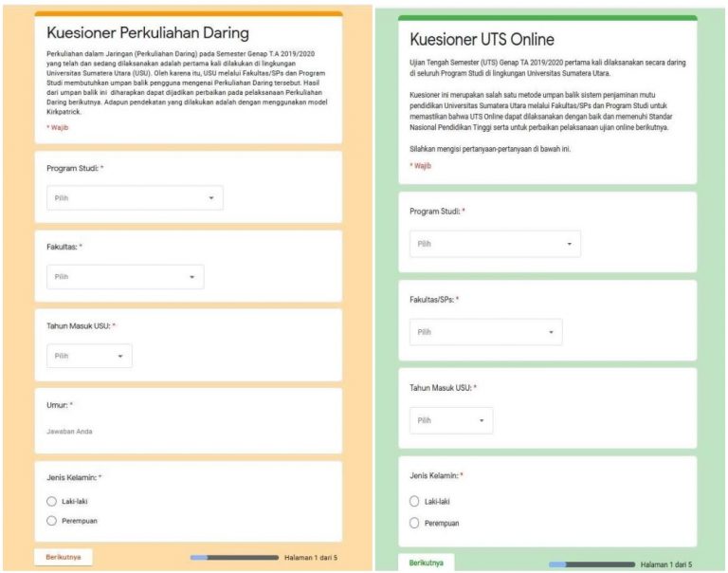Click the Program Studi dropdown arrow in UTS Online form
Viewport: 728px width, 573px height.
[569, 244]
